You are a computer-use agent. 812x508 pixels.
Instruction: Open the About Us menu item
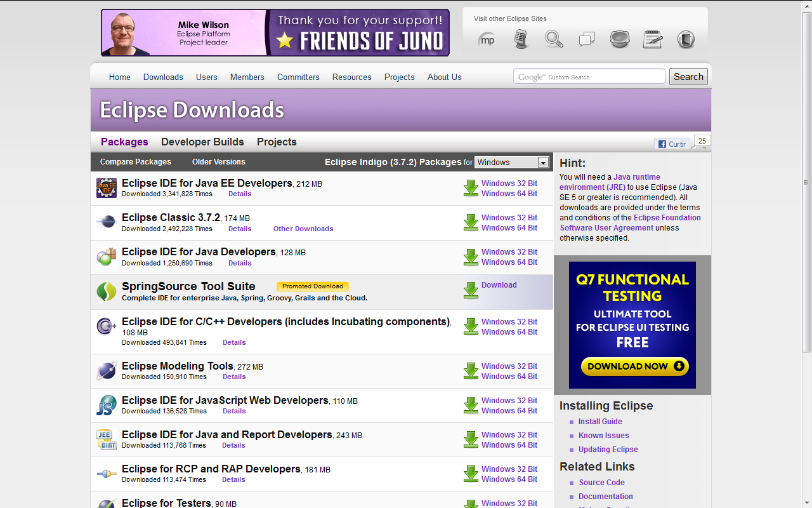point(445,77)
